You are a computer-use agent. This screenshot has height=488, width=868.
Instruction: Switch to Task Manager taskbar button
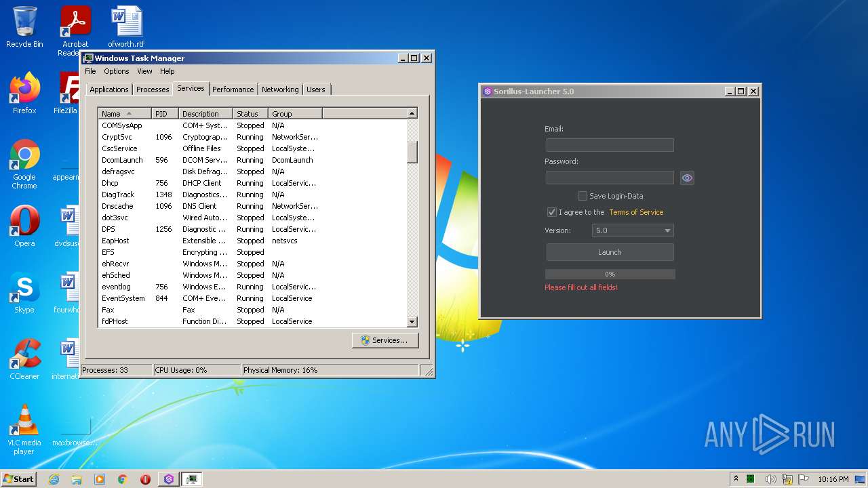point(192,479)
